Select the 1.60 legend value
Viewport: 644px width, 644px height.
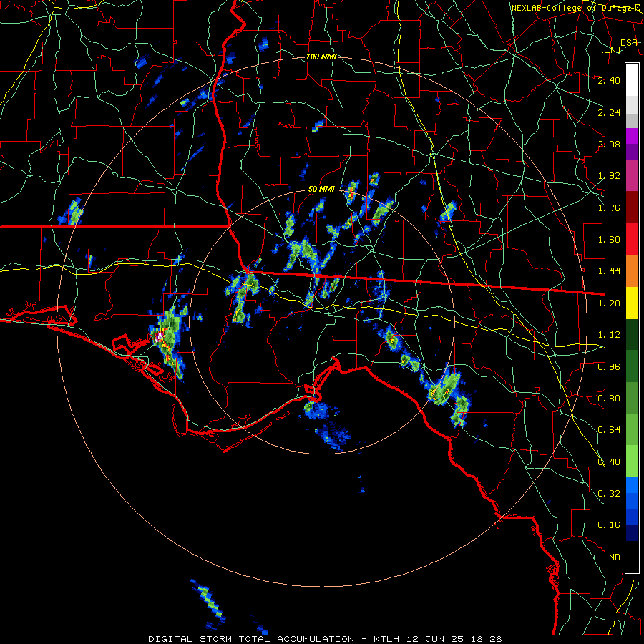(x=609, y=240)
